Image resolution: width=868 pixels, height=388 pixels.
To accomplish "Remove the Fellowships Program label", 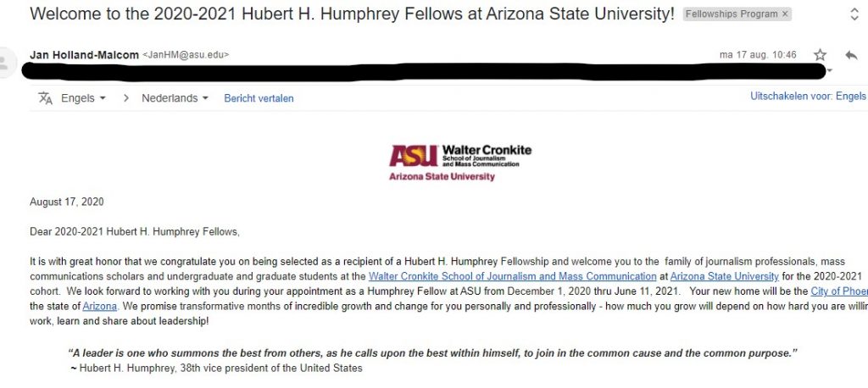I will tap(785, 14).
